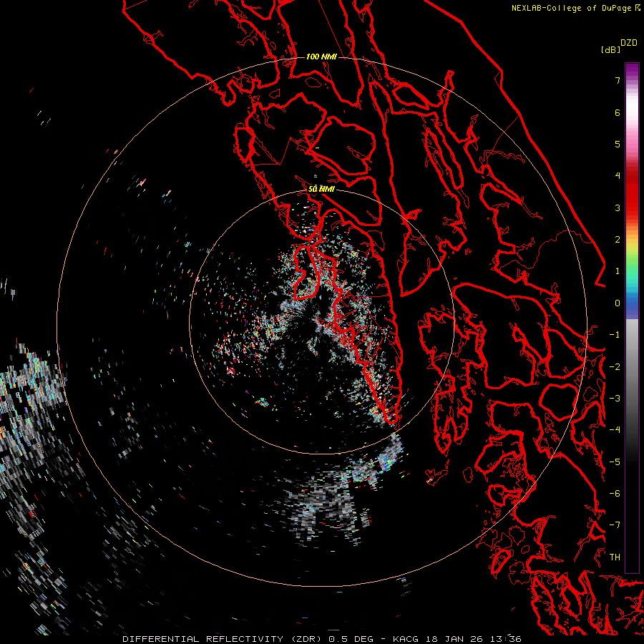Click the 4 value on the color scale
Image resolution: width=644 pixels, height=644 pixels.
tap(618, 175)
